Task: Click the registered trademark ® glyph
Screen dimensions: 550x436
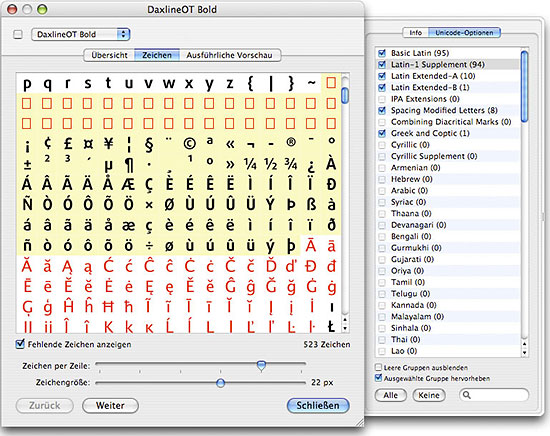Action: click(291, 142)
